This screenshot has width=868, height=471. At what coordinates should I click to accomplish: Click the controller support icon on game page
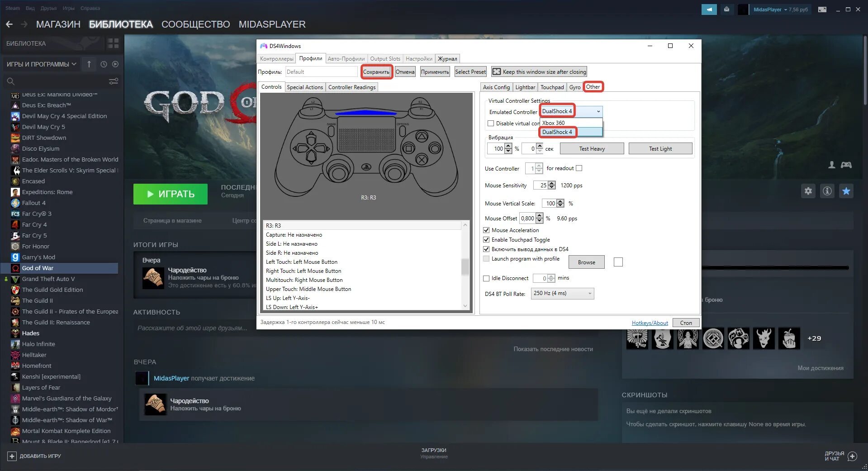(846, 165)
